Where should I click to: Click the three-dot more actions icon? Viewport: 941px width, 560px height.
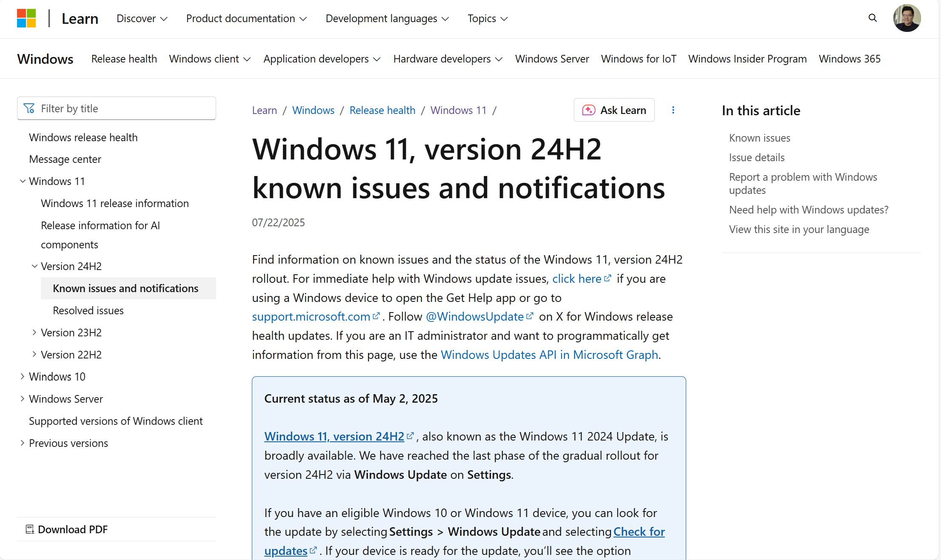pos(673,110)
